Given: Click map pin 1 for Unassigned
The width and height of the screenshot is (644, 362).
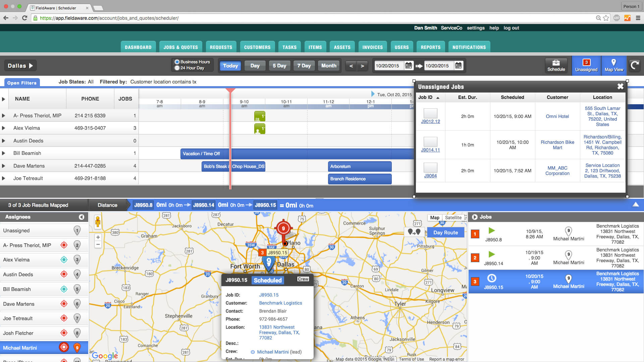Looking at the screenshot, I should (x=77, y=230).
